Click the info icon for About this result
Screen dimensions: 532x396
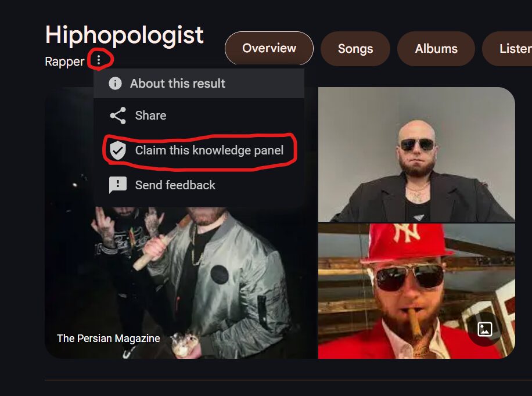[x=115, y=83]
